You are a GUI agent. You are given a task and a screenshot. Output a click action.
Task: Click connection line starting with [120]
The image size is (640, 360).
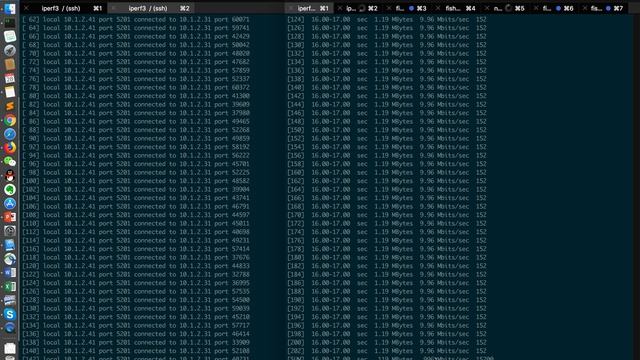click(x=136, y=266)
